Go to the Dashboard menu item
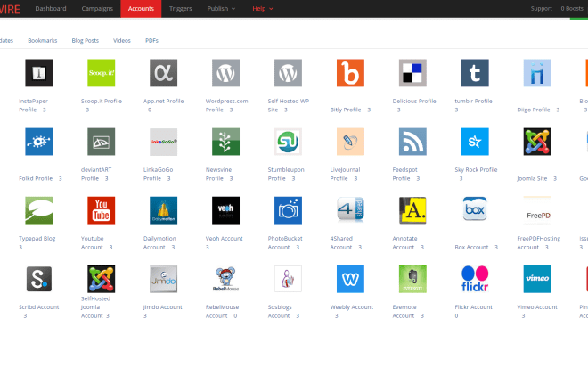Viewport: 588px width, 392px height. (51, 8)
